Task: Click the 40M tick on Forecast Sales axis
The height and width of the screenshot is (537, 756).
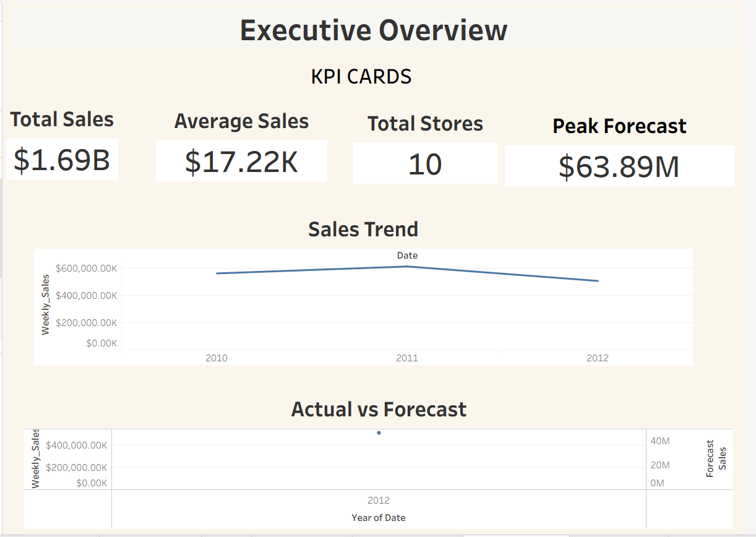Action: click(660, 441)
